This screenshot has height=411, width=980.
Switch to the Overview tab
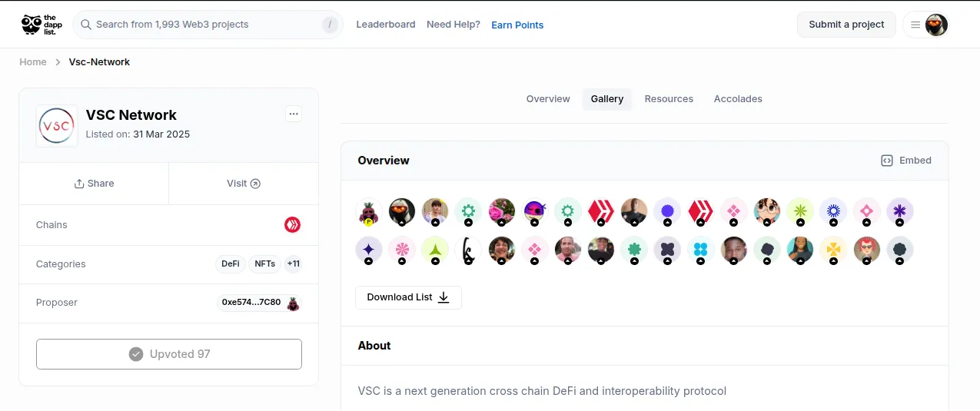click(x=548, y=99)
